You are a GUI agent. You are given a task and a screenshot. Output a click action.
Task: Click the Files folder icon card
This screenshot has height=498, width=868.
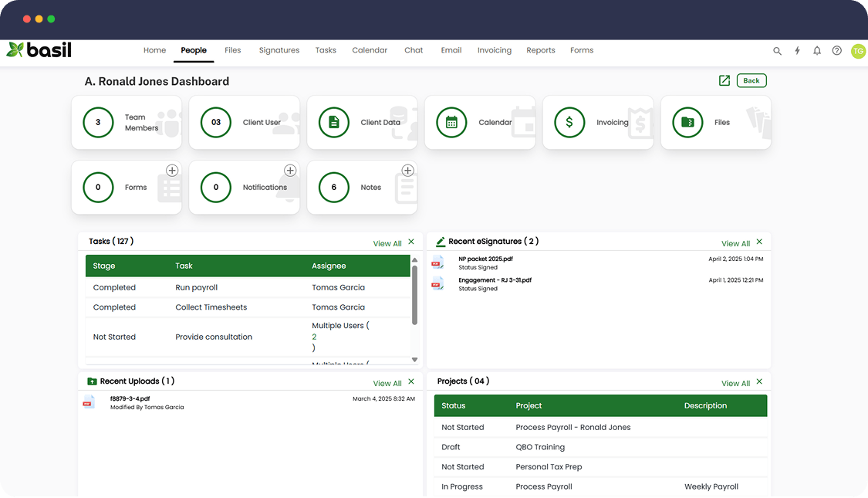687,123
